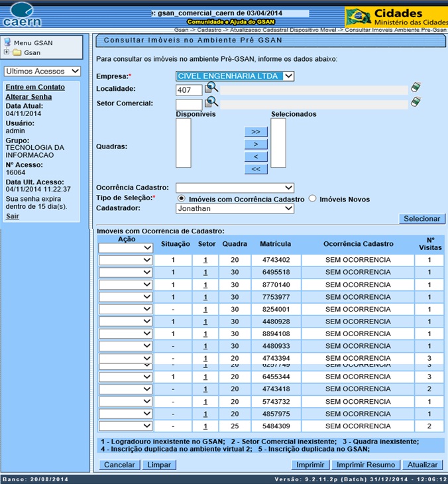Click the Setor Comercial search magnifier icon
The image size is (448, 484).
211,103
